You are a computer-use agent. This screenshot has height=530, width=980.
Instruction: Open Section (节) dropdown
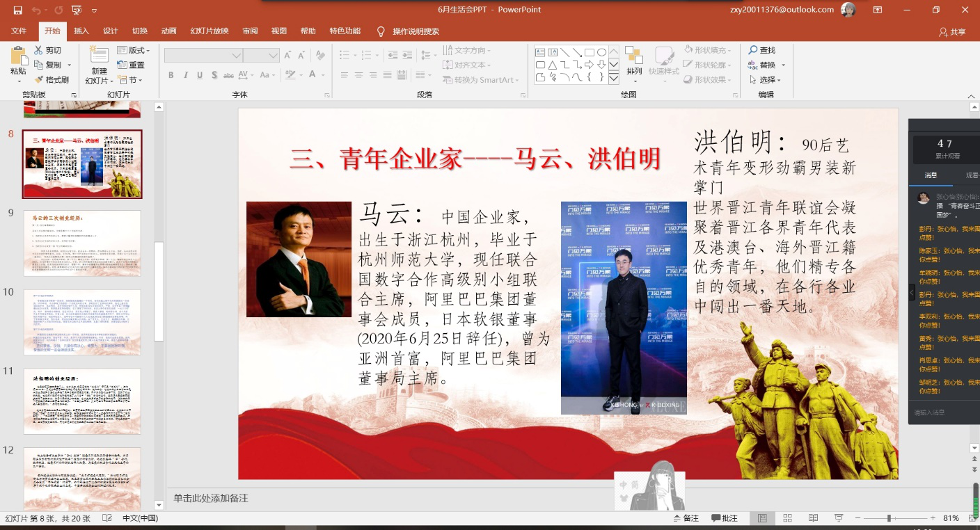pyautogui.click(x=129, y=80)
